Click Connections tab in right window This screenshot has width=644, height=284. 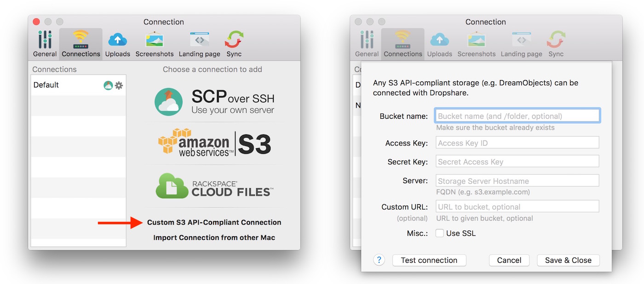403,44
